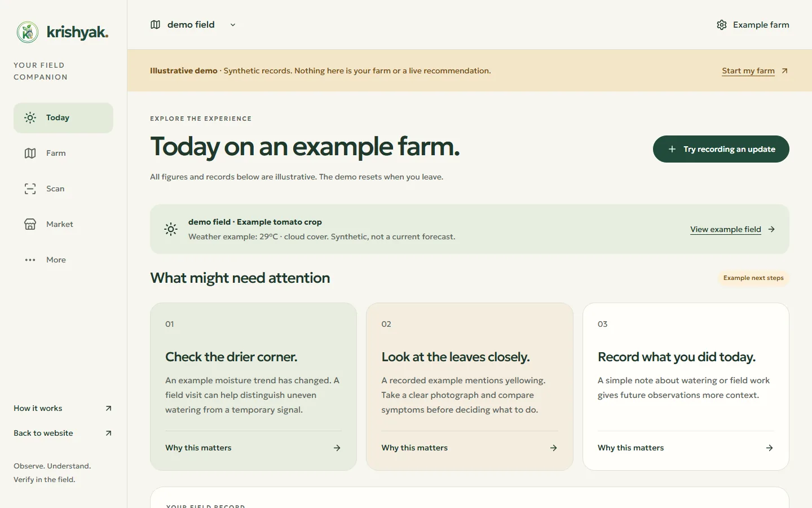Click the settings gear icon near Example farm
Image resolution: width=812 pixels, height=508 pixels.
(x=722, y=25)
